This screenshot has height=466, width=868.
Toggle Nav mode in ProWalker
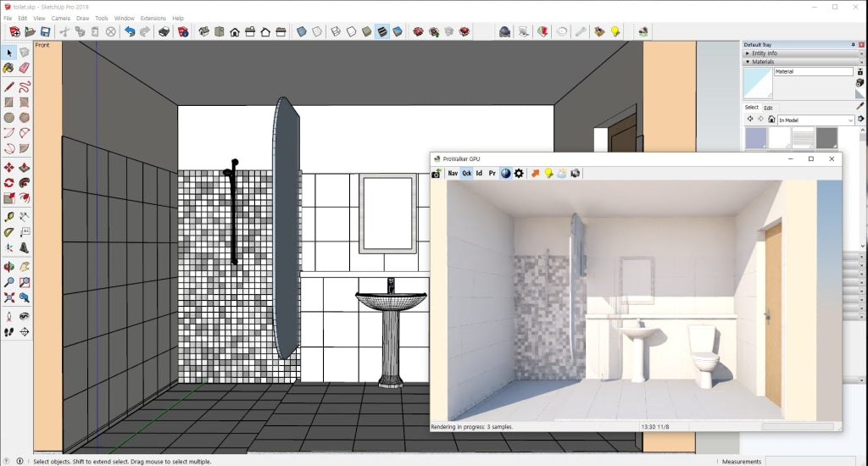point(453,174)
